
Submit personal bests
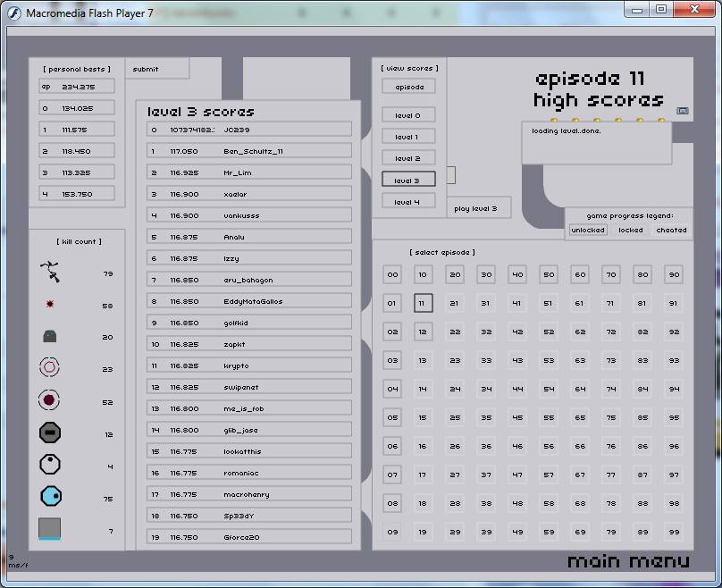tap(146, 69)
